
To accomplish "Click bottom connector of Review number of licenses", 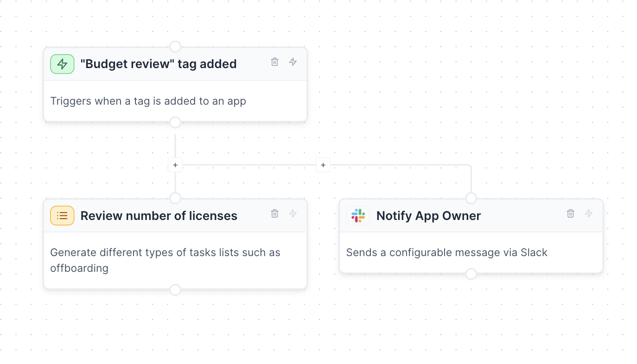I will (175, 290).
